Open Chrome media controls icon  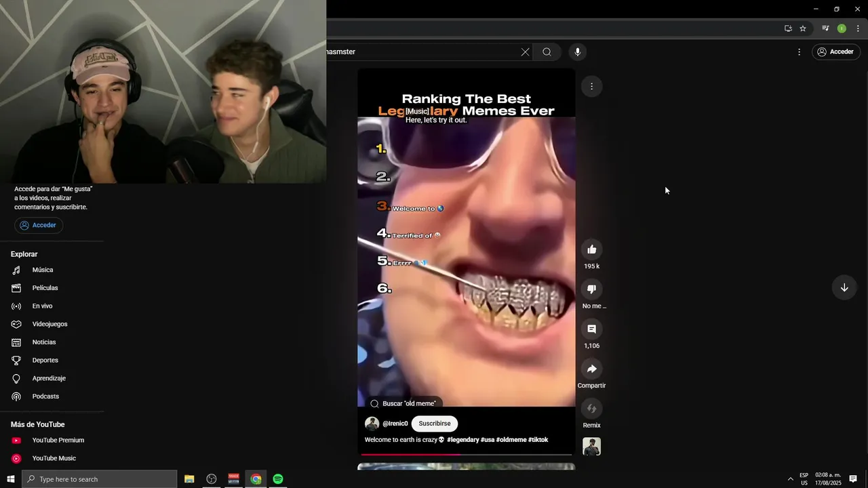tap(825, 28)
